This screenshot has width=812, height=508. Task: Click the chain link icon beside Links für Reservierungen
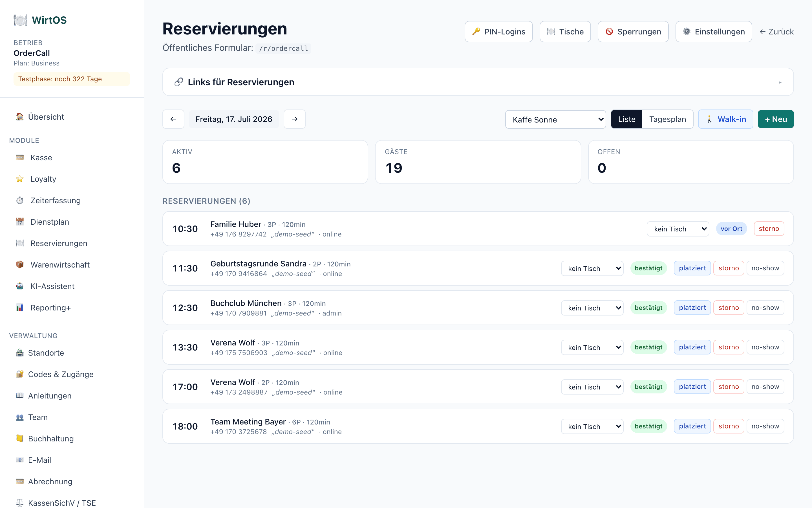[178, 82]
